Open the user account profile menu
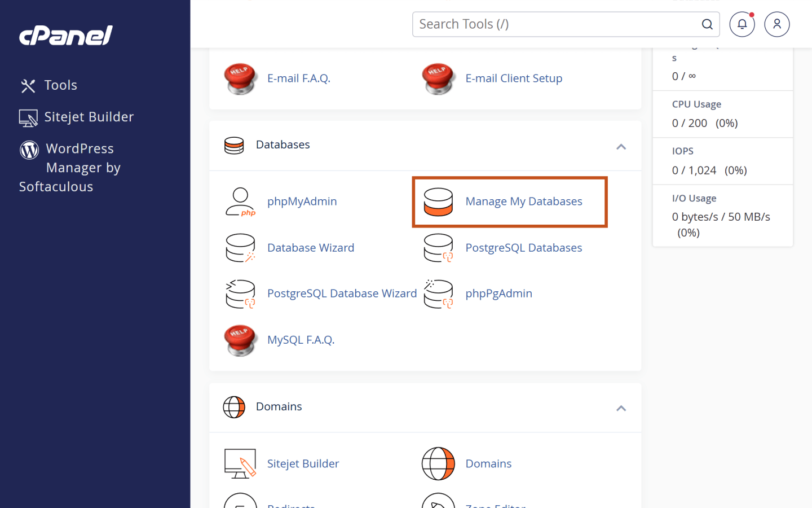The width and height of the screenshot is (812, 508). [x=777, y=24]
